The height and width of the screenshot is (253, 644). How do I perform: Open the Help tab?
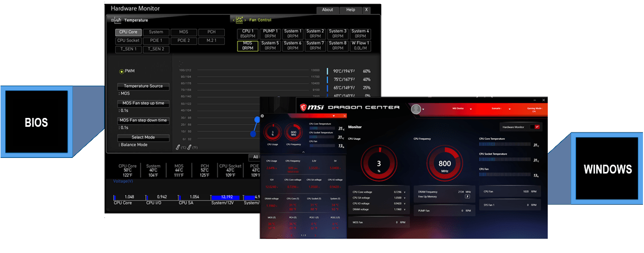coord(351,10)
